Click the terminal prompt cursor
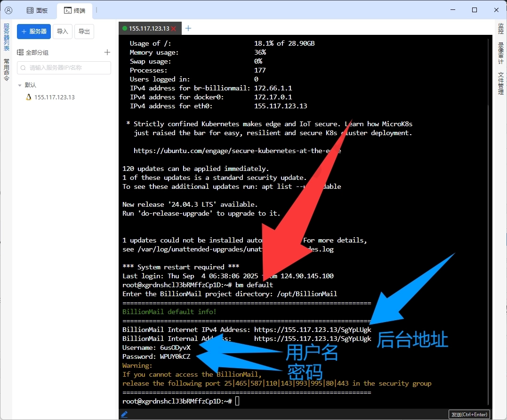The width and height of the screenshot is (507, 420). [x=237, y=401]
